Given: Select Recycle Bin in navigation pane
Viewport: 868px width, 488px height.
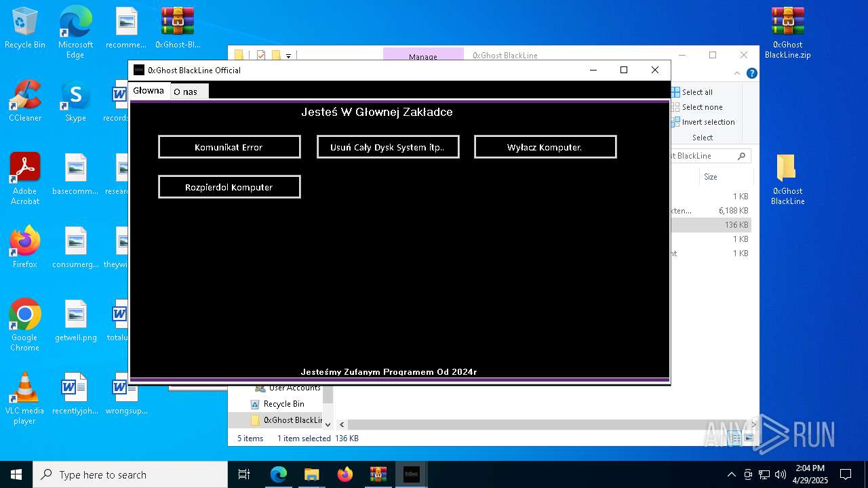Looking at the screenshot, I should (283, 404).
